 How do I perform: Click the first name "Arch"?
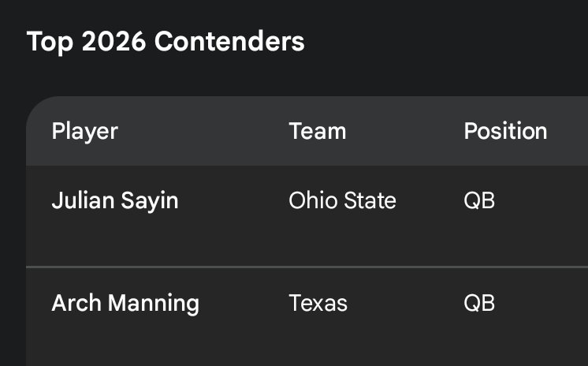coord(76,303)
